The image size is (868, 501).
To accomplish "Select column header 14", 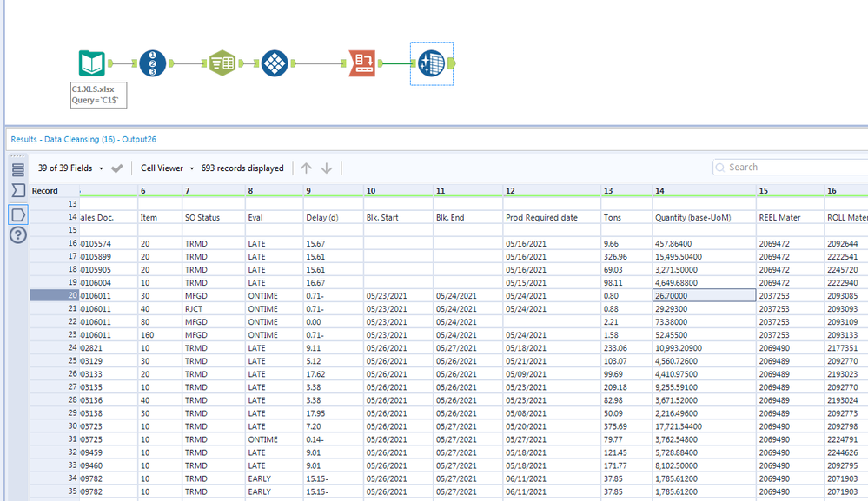I will pos(704,191).
